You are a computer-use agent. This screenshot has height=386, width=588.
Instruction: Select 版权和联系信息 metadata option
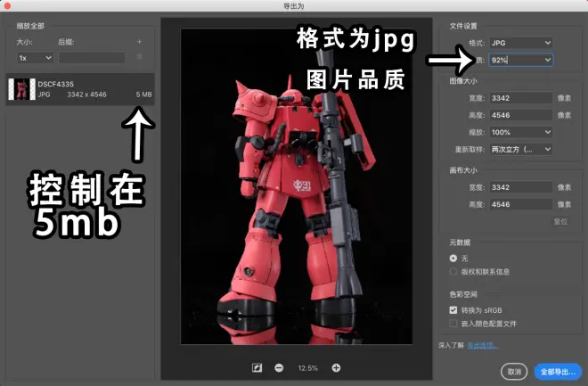[x=453, y=272]
